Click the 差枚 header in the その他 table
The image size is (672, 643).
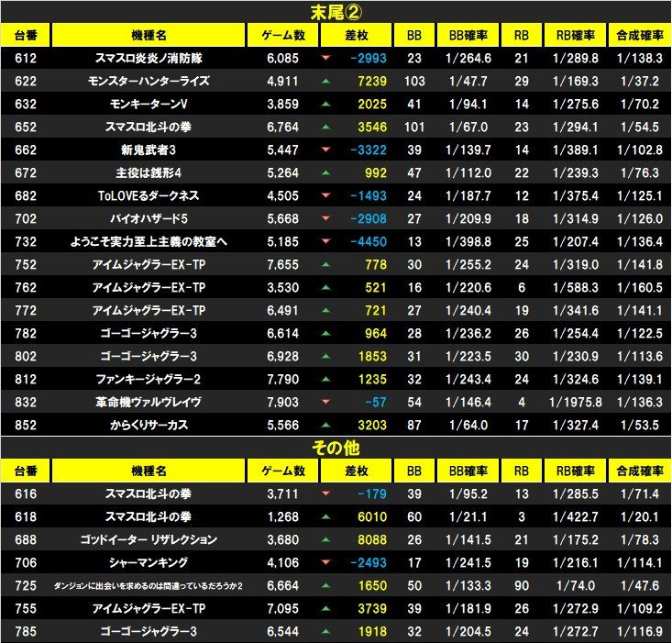point(356,471)
